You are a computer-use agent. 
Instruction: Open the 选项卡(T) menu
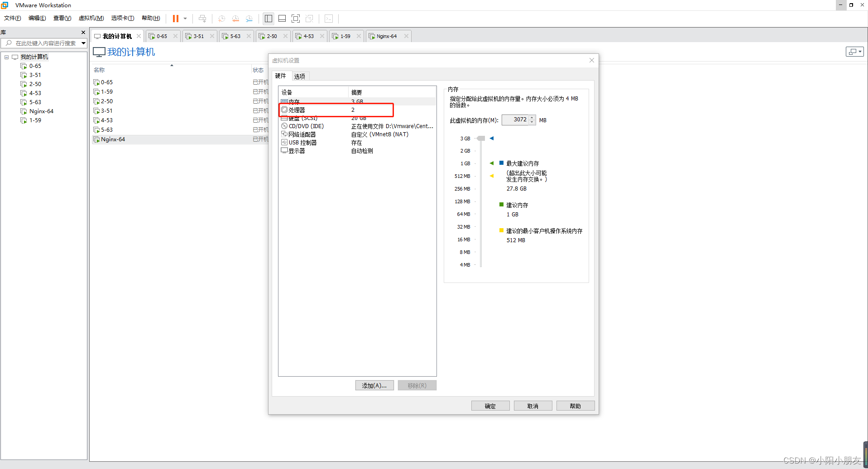(123, 18)
